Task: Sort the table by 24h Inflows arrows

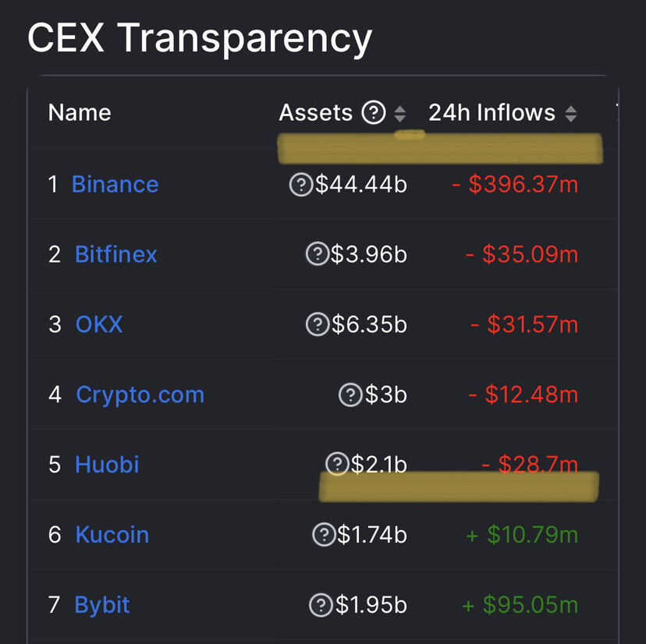Action: [571, 114]
